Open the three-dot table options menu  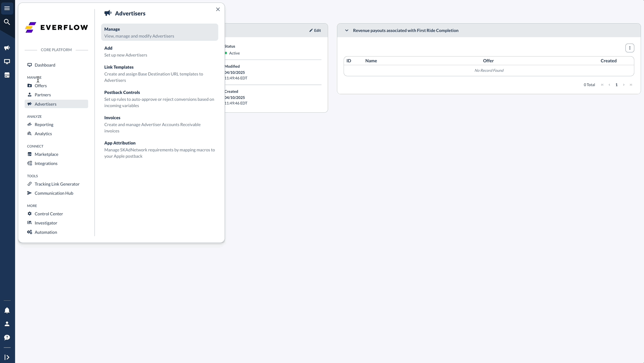(x=630, y=48)
